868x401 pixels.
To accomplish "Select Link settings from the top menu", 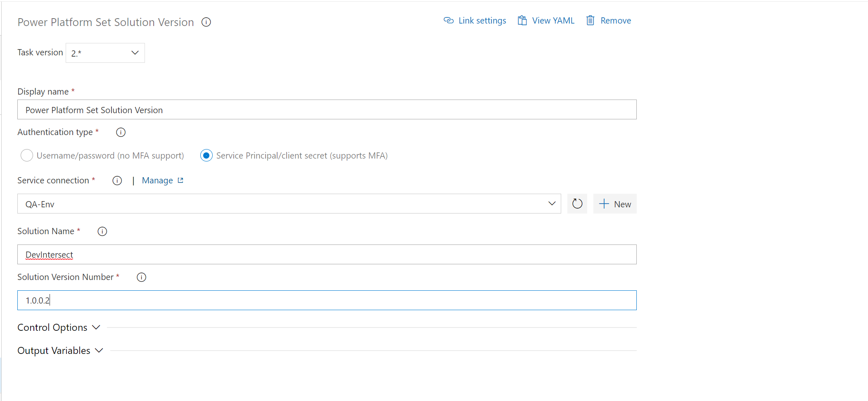I will point(482,20).
